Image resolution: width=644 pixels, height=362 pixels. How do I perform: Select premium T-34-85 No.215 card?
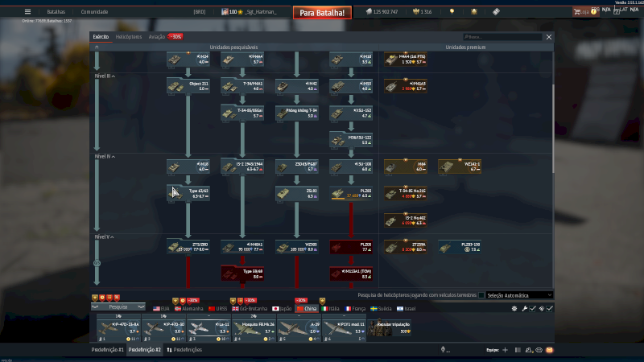coord(406,193)
